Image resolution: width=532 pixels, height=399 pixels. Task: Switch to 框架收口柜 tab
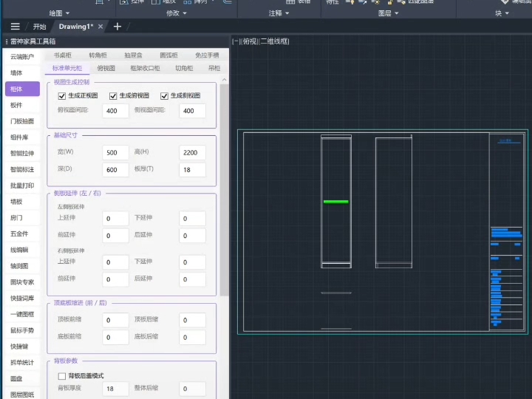pos(146,68)
